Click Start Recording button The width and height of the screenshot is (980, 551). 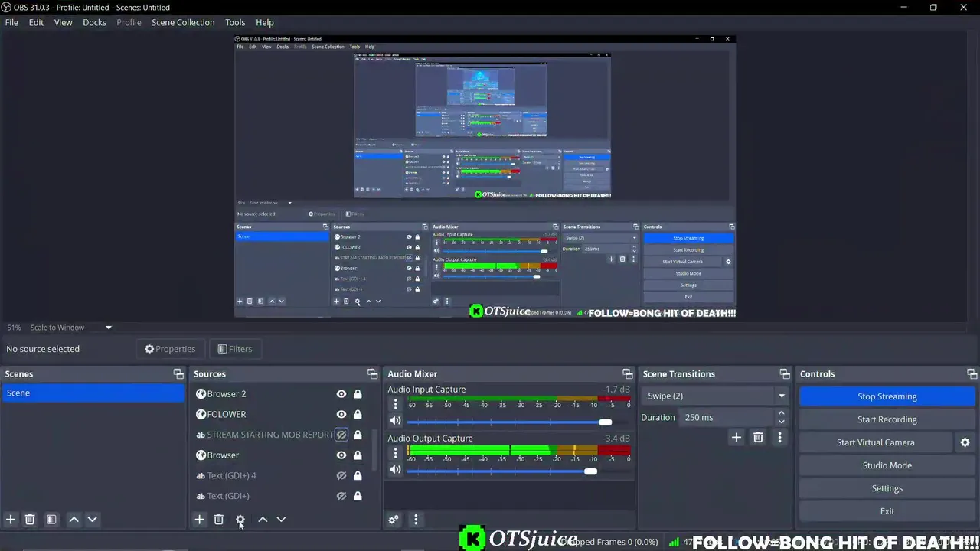coord(887,419)
